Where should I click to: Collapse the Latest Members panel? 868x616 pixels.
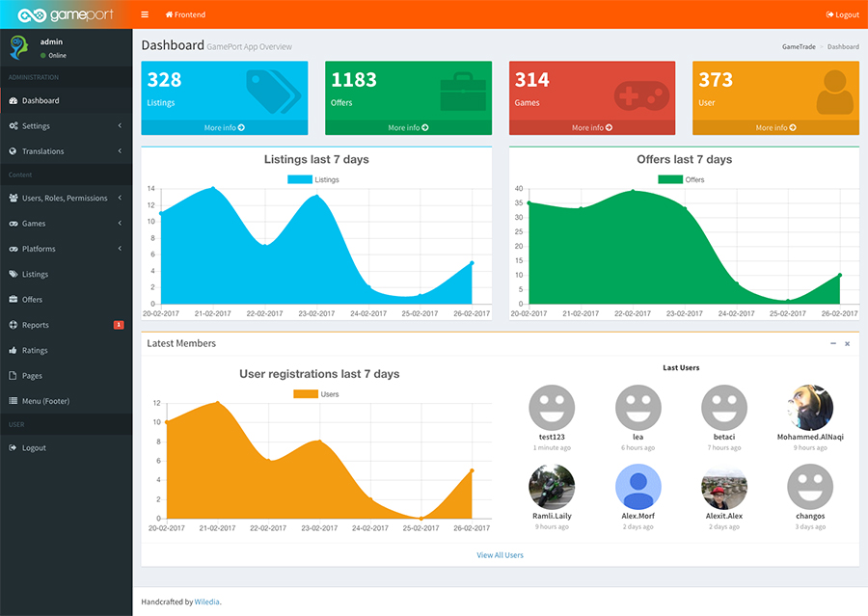click(x=833, y=344)
